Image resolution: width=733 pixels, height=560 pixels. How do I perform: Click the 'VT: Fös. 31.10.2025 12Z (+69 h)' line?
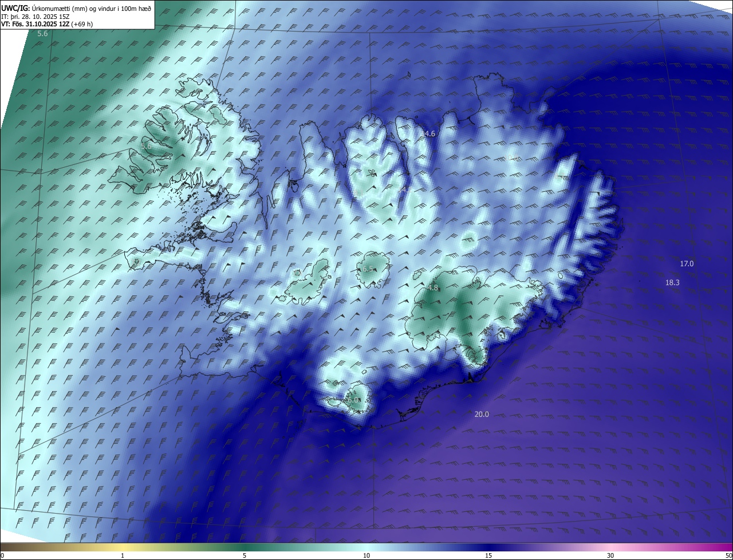47,24
